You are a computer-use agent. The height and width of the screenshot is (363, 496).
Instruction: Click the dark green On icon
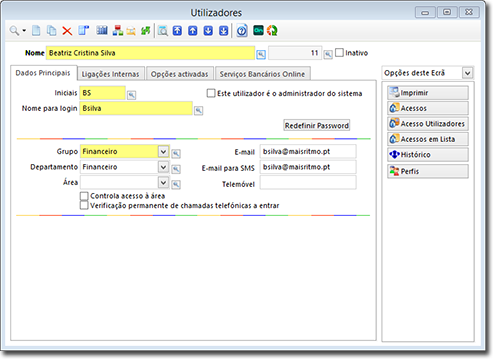[x=258, y=30]
